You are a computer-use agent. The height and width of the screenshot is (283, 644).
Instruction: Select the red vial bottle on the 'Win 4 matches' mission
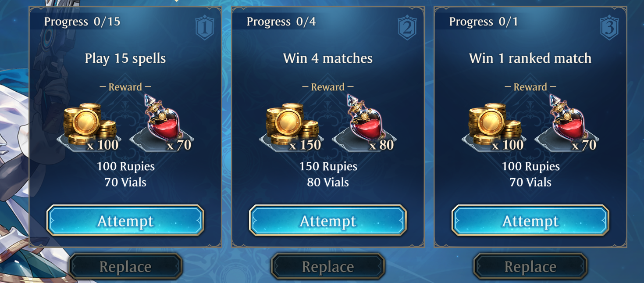(364, 124)
